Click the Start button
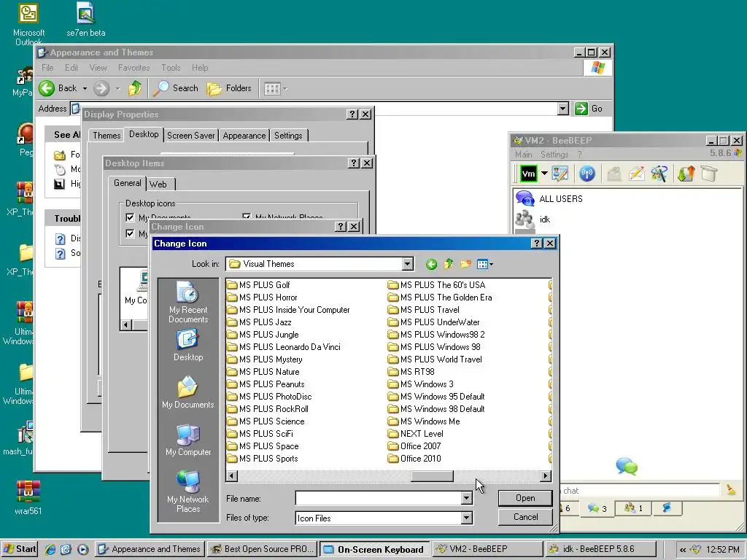This screenshot has height=560, width=747. [20, 549]
